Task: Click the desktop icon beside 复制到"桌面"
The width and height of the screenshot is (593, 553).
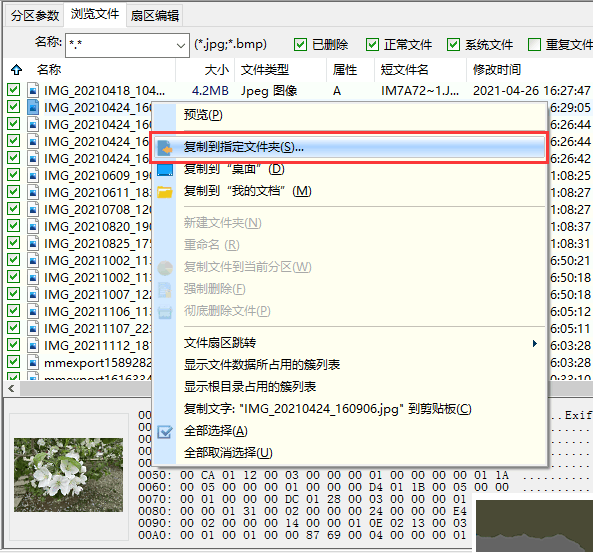Action: click(x=165, y=169)
